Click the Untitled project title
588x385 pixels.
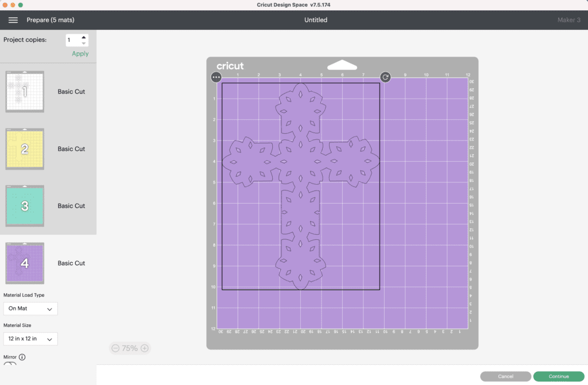[x=316, y=20]
